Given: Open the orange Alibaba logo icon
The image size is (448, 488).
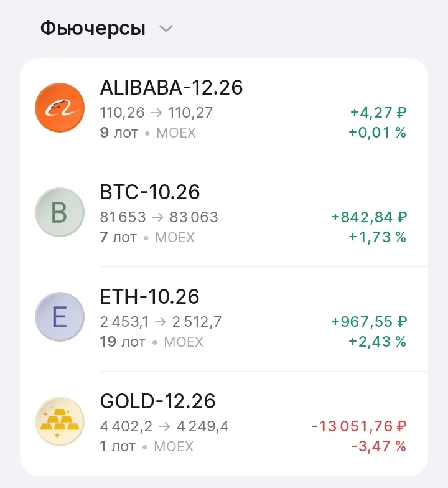Looking at the screenshot, I should pos(60,108).
